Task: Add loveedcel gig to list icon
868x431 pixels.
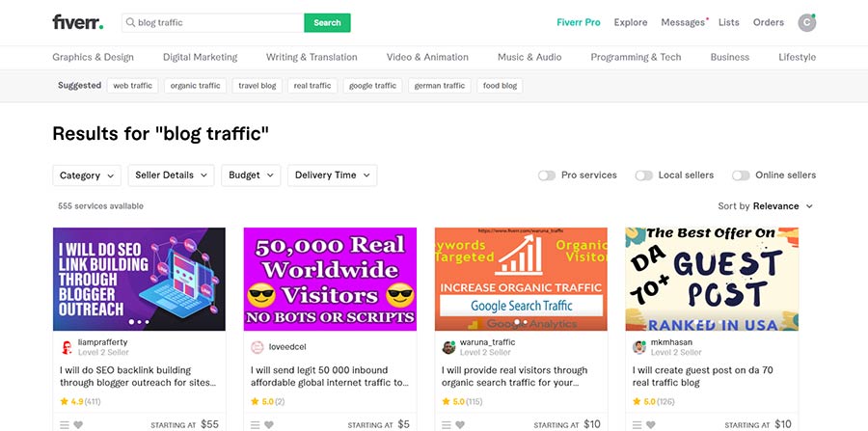Action: 256,425
